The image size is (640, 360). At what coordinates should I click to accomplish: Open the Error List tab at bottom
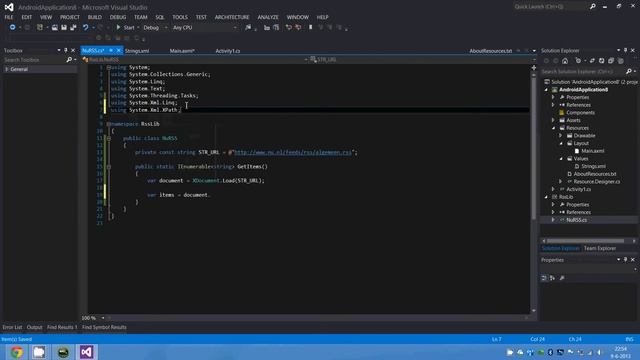(x=12, y=327)
